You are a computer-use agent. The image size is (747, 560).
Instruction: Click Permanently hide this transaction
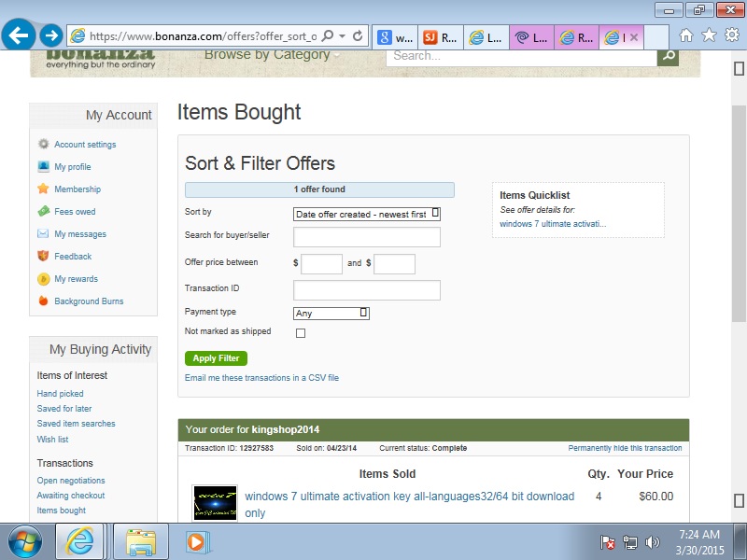click(625, 448)
